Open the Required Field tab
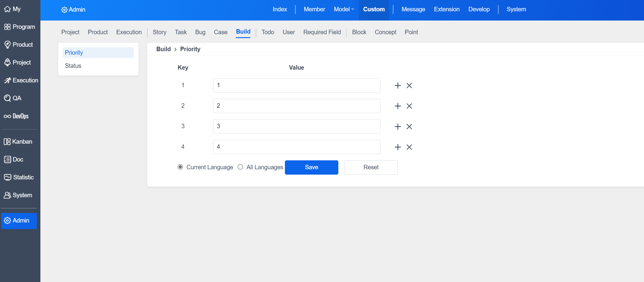Viewport: 644px width, 282px height. click(322, 32)
